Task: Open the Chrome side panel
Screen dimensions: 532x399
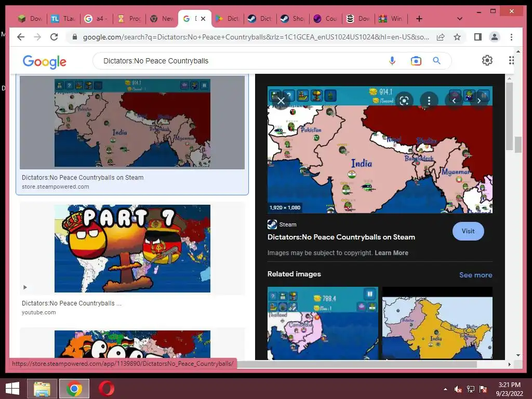Action: point(478,37)
